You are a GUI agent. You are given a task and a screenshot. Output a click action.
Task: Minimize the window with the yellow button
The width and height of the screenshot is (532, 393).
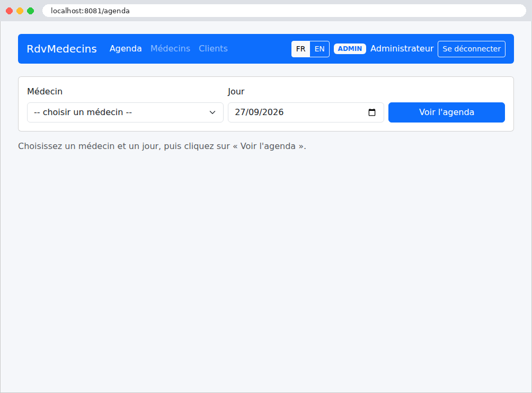tap(20, 11)
